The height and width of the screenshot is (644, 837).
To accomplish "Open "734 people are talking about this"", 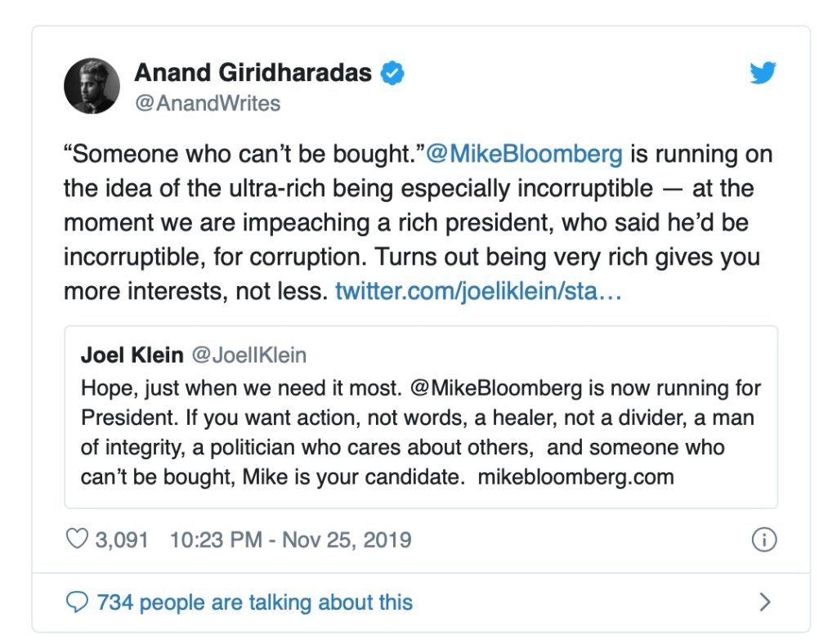I will pos(254,603).
